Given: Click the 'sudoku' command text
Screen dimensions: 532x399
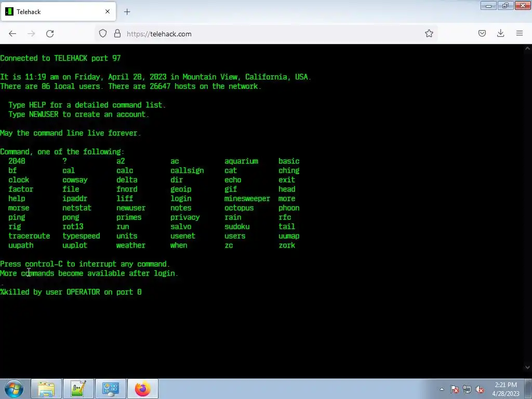Looking at the screenshot, I should tap(237, 227).
